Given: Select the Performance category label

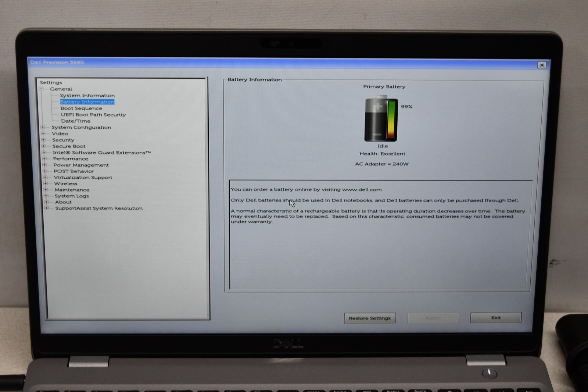Looking at the screenshot, I should pyautogui.click(x=71, y=158).
